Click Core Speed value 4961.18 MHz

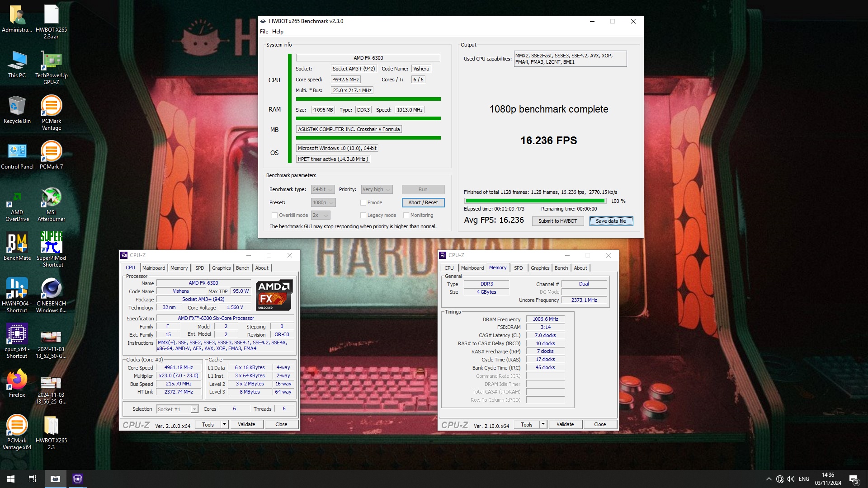(x=179, y=367)
